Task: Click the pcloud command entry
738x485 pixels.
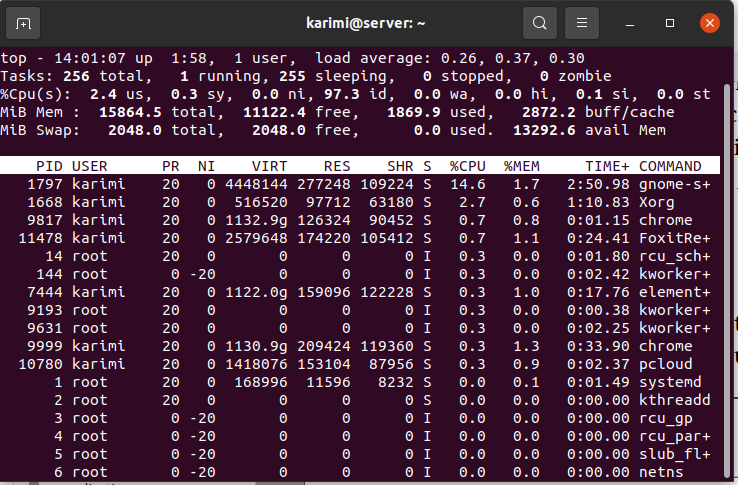Action: click(x=666, y=364)
